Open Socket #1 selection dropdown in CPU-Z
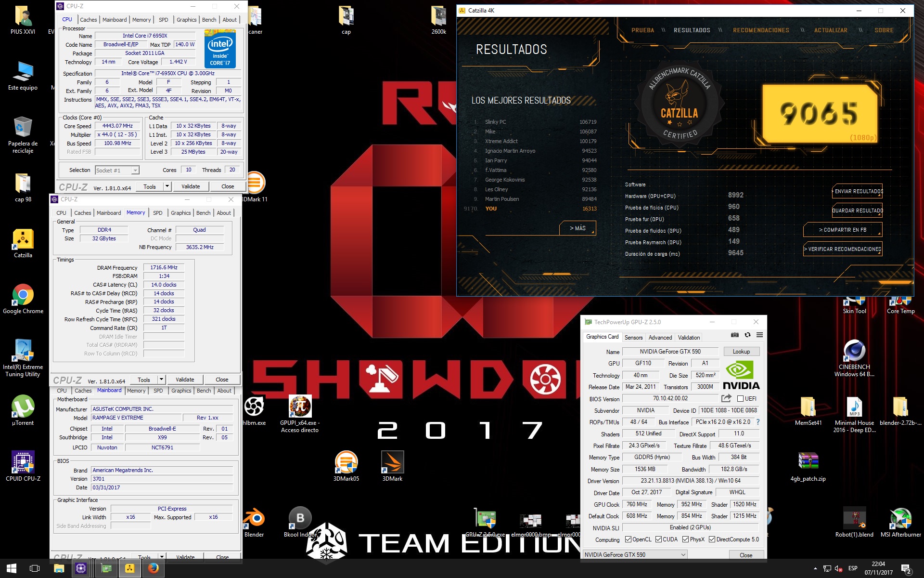 [117, 170]
